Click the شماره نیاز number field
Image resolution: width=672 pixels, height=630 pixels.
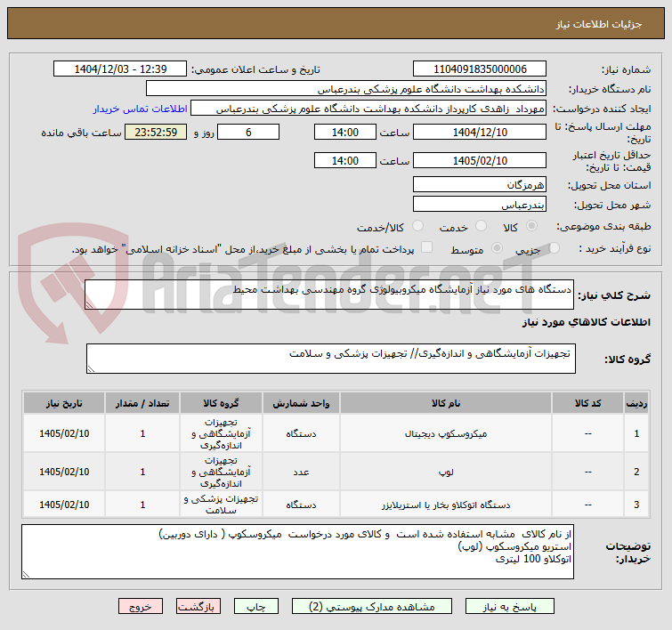click(x=480, y=69)
